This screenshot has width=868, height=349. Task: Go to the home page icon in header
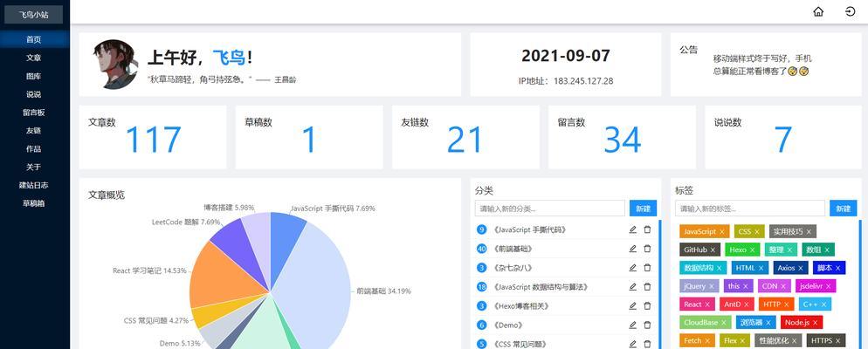(x=818, y=11)
